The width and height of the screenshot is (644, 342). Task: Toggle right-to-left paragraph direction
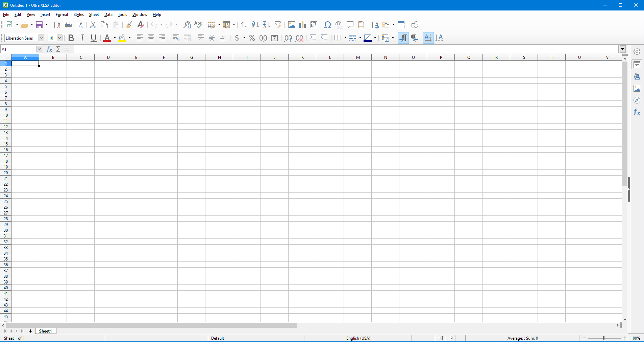[414, 38]
